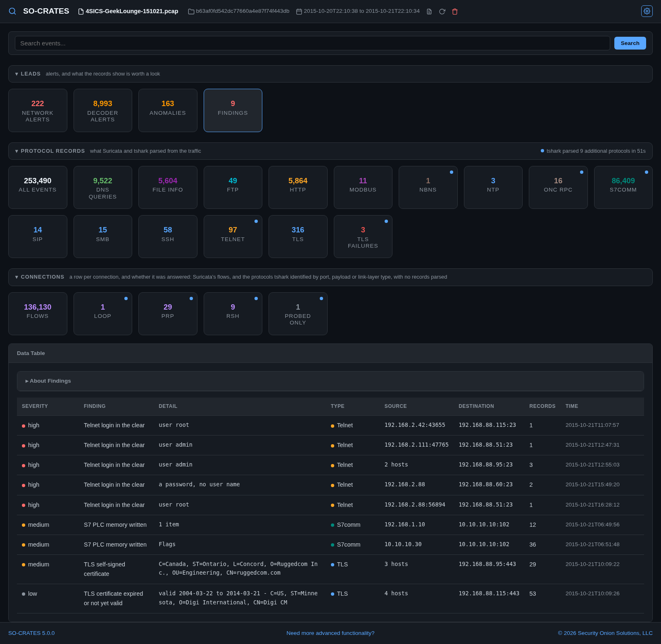Image resolution: width=661 pixels, height=644 pixels.
Task: Click Security Onion Solutions copyright link
Action: pos(605,633)
